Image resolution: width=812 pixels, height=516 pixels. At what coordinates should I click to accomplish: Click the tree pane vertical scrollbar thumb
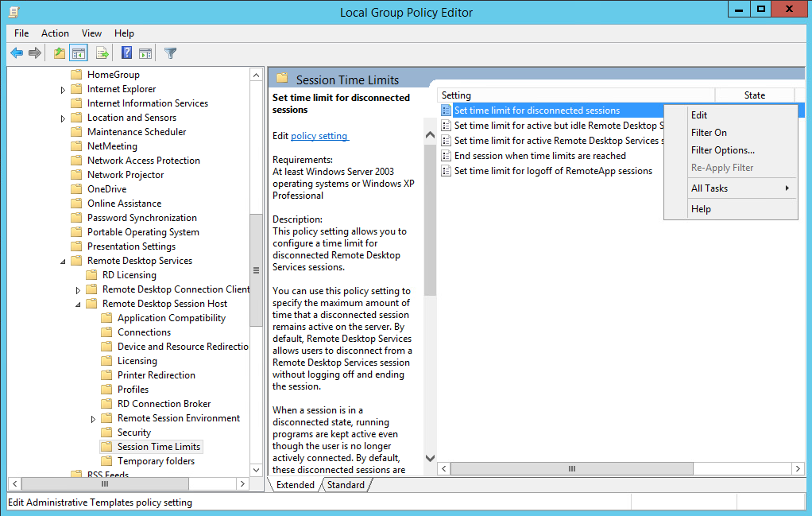[256, 270]
